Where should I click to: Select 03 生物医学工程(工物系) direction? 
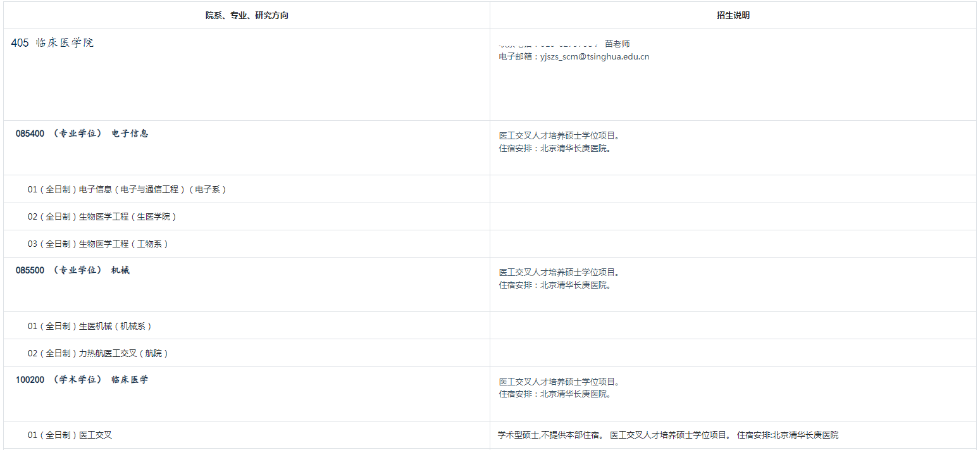[97, 244]
